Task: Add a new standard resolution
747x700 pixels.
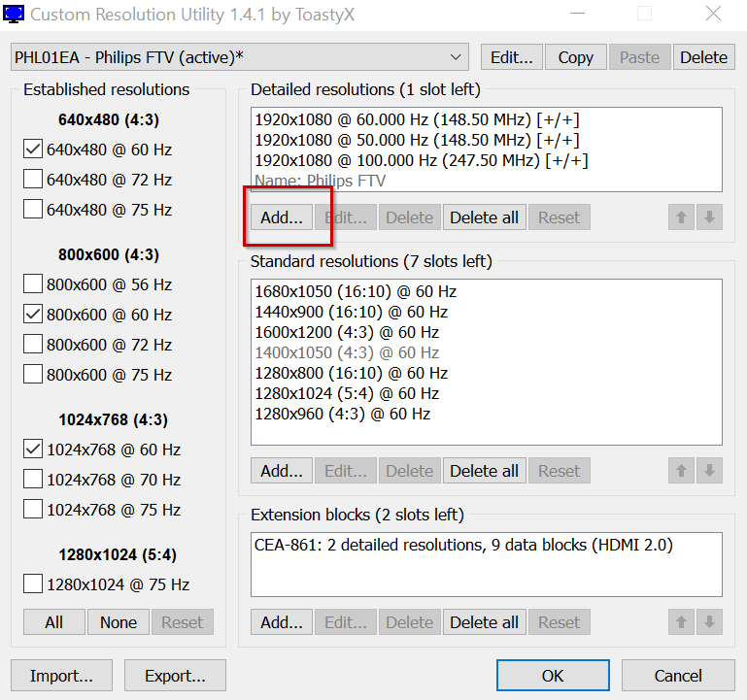Action: [282, 471]
